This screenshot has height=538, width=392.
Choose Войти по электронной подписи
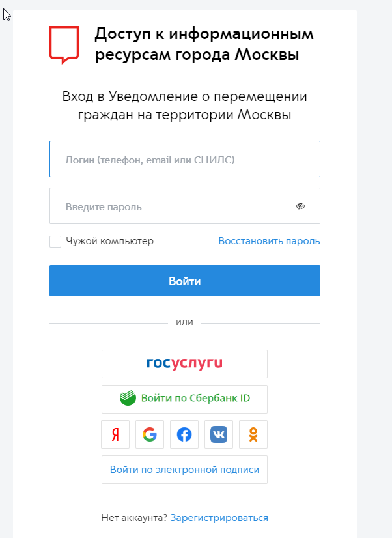pyautogui.click(x=184, y=470)
